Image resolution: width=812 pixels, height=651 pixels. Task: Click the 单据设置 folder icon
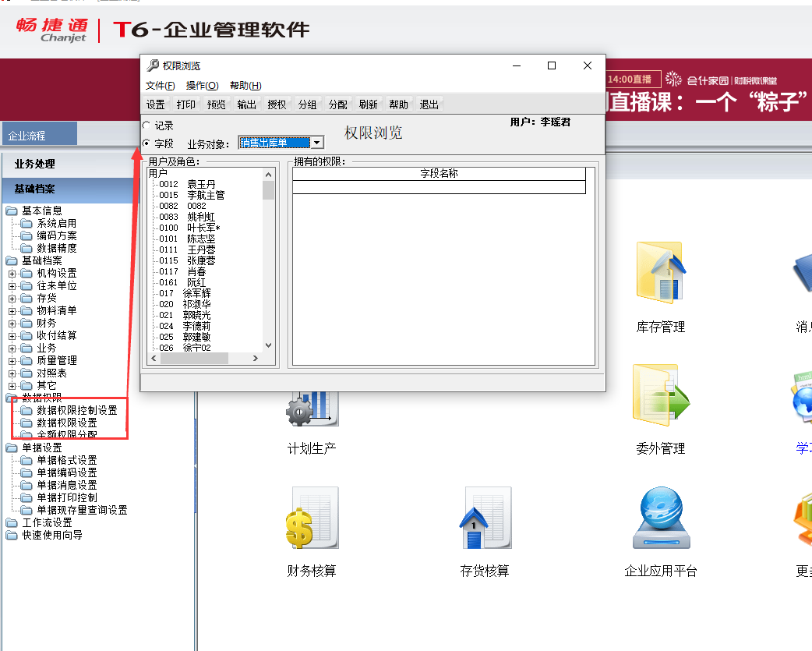coord(12,448)
